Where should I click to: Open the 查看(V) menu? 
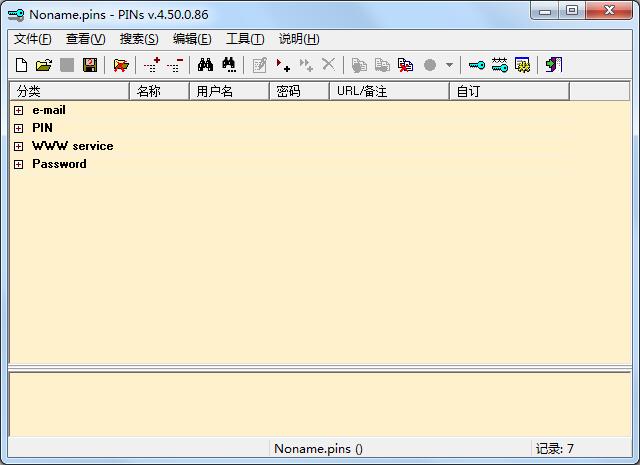pos(86,39)
